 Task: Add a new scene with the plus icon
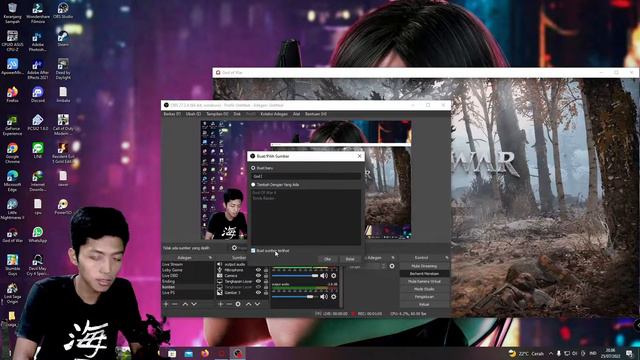(166, 304)
